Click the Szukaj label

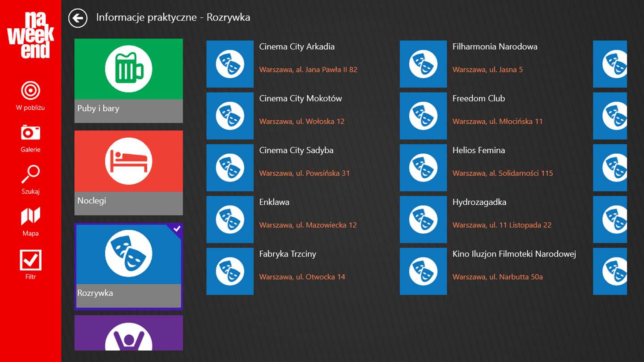coord(30,192)
